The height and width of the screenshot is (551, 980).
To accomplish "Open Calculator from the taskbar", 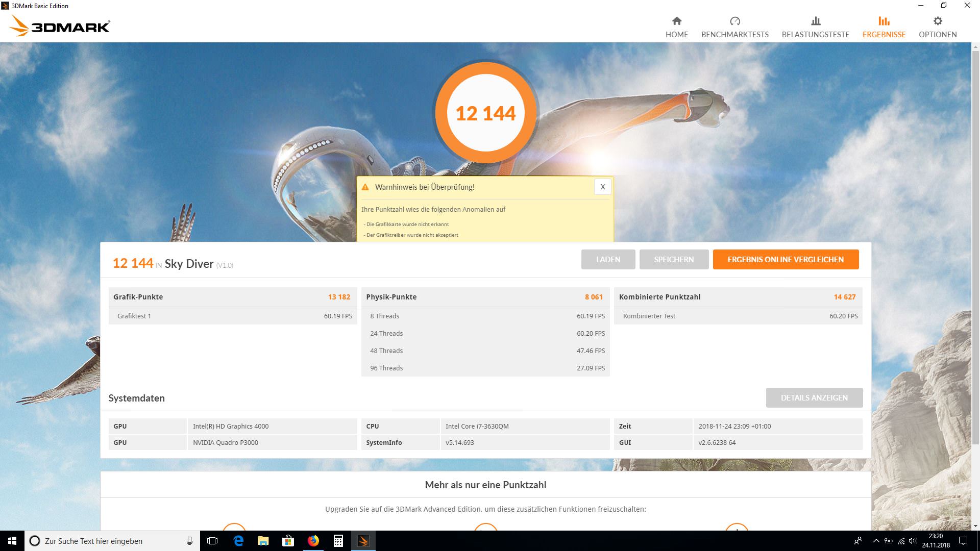I will point(338,541).
